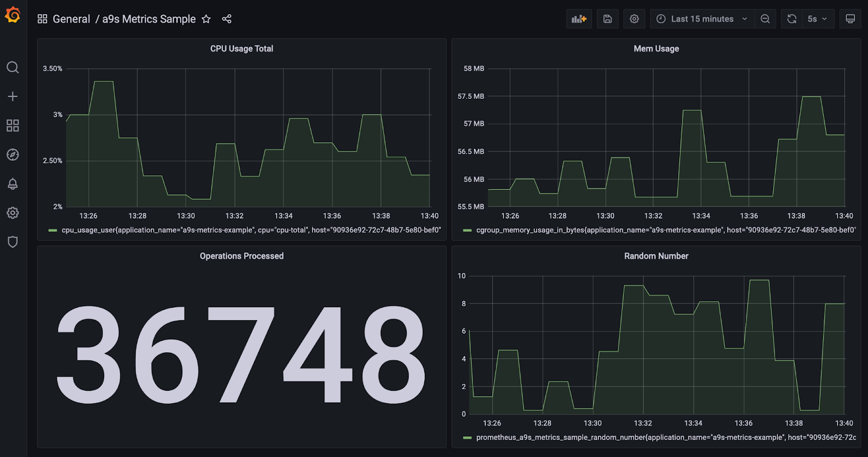868x457 pixels.
Task: Open the Dashboards grid icon in sidebar
Action: coord(12,126)
